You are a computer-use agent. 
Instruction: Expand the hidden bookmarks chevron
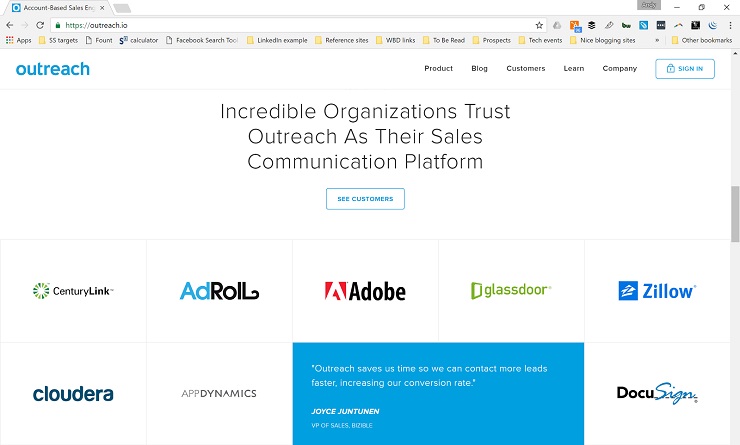(657, 40)
